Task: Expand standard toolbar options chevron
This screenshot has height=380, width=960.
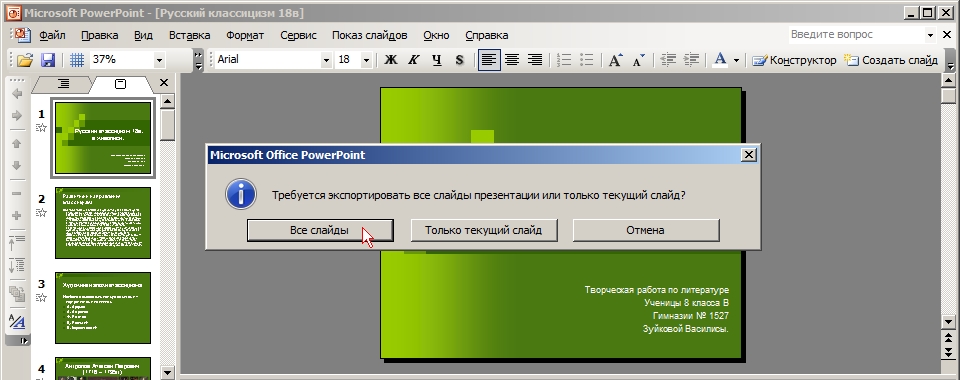Action: (198, 61)
